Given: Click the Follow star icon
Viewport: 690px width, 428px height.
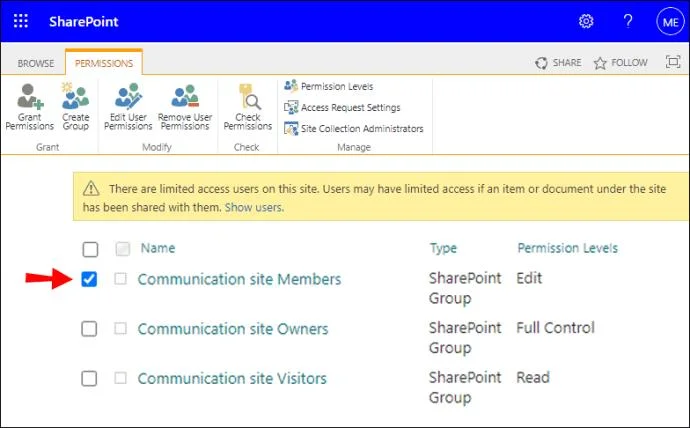Looking at the screenshot, I should coord(600,63).
